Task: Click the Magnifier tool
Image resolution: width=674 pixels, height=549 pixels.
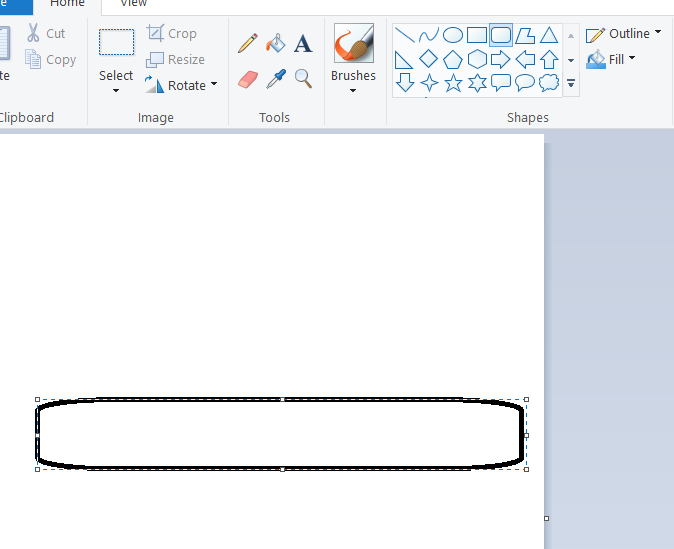Action: click(303, 79)
